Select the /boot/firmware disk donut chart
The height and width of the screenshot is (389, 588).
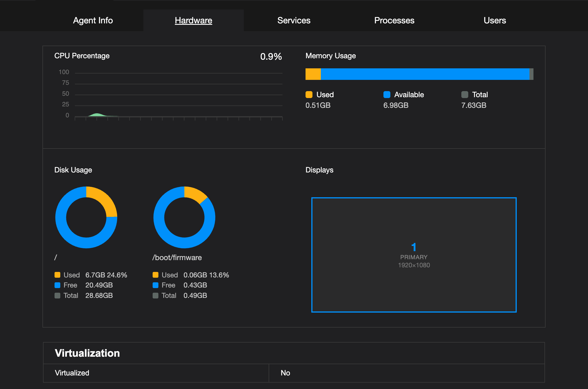pyautogui.click(x=184, y=217)
